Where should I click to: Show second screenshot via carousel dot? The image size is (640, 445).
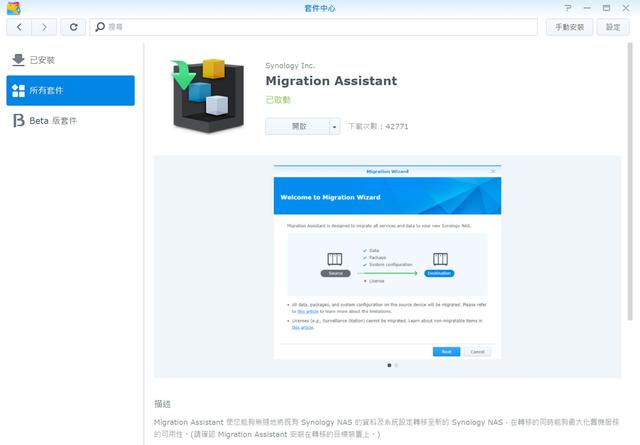click(x=396, y=366)
